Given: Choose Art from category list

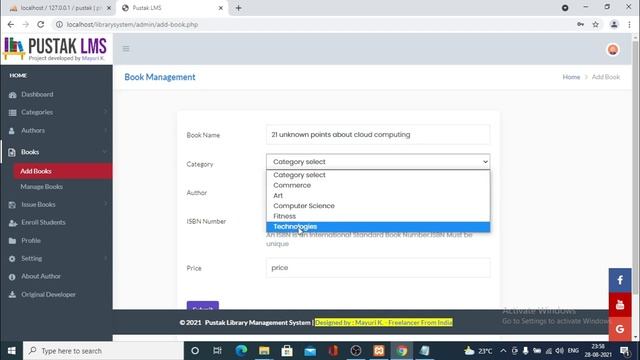Looking at the screenshot, I should tap(378, 196).
